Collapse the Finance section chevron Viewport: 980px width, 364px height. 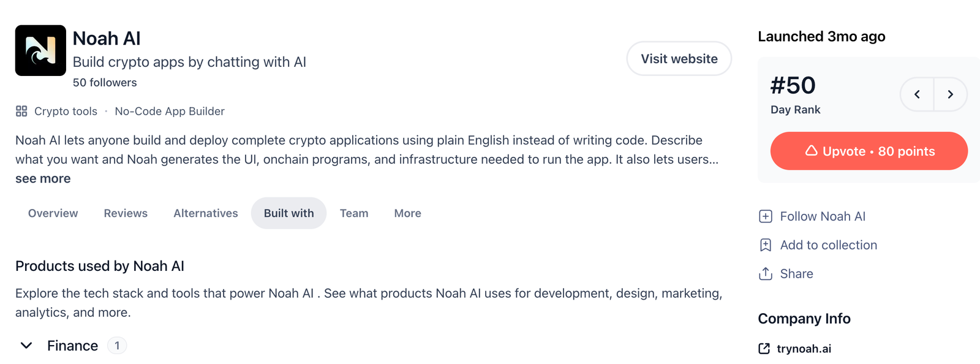tap(26, 346)
